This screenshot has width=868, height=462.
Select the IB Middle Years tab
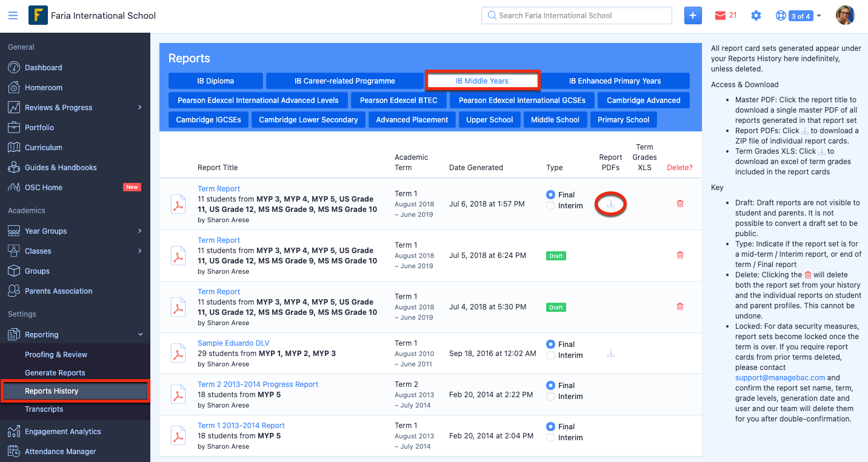tap(482, 81)
